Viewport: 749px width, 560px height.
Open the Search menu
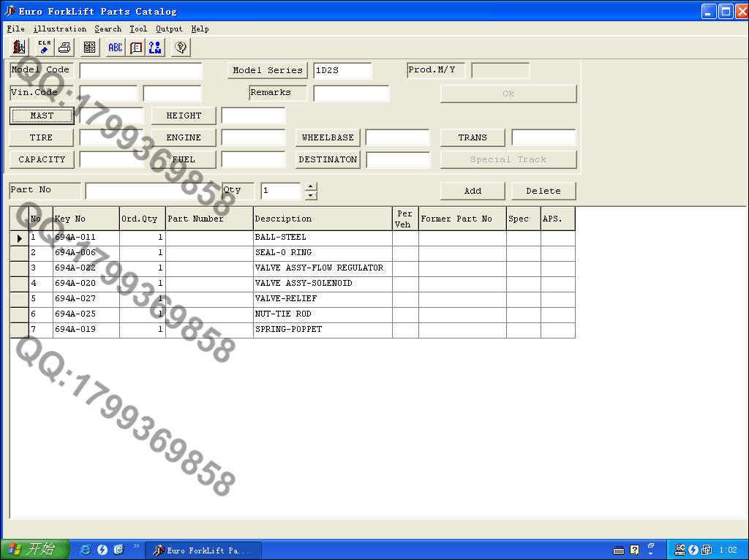click(x=108, y=29)
